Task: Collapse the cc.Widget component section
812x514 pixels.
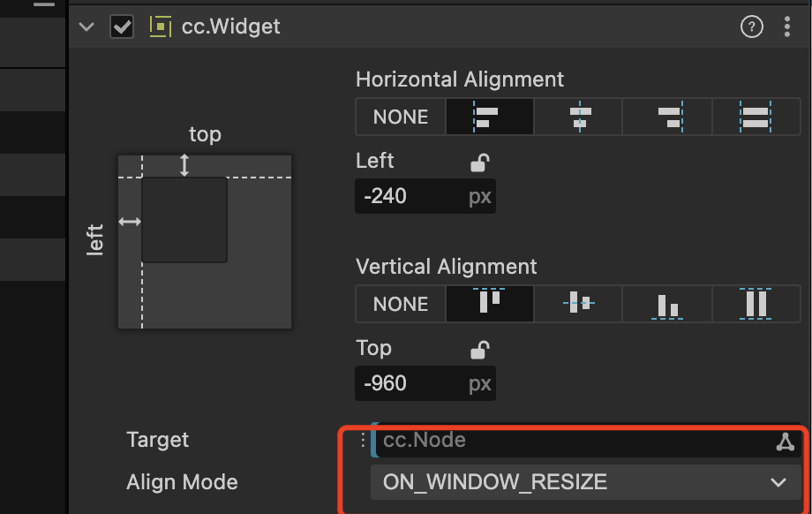Action: click(x=86, y=26)
